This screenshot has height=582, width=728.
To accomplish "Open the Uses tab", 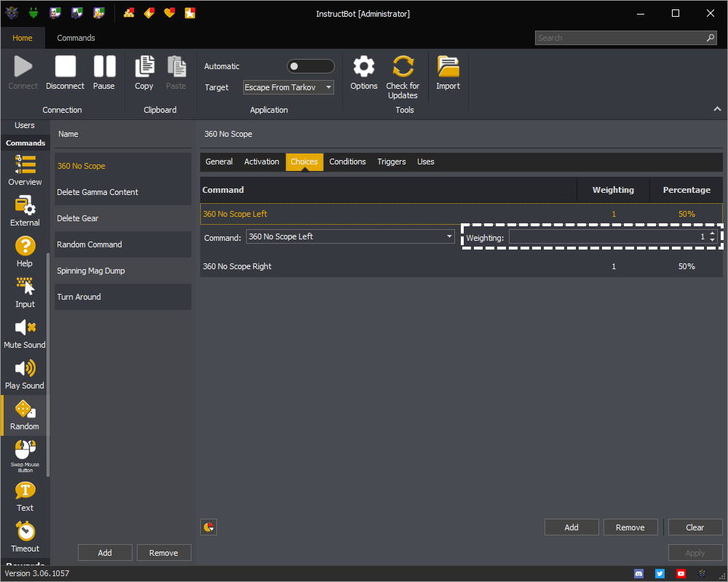I will click(426, 162).
